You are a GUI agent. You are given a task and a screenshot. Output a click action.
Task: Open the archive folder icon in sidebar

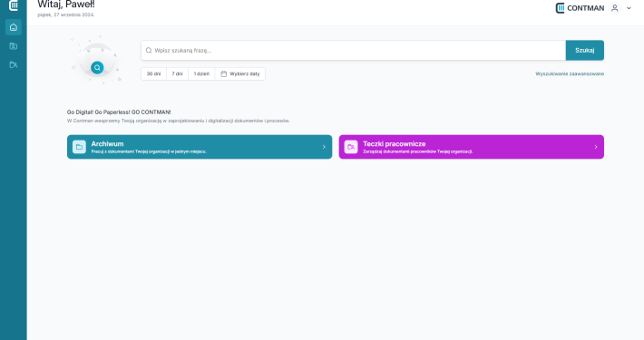coord(14,46)
